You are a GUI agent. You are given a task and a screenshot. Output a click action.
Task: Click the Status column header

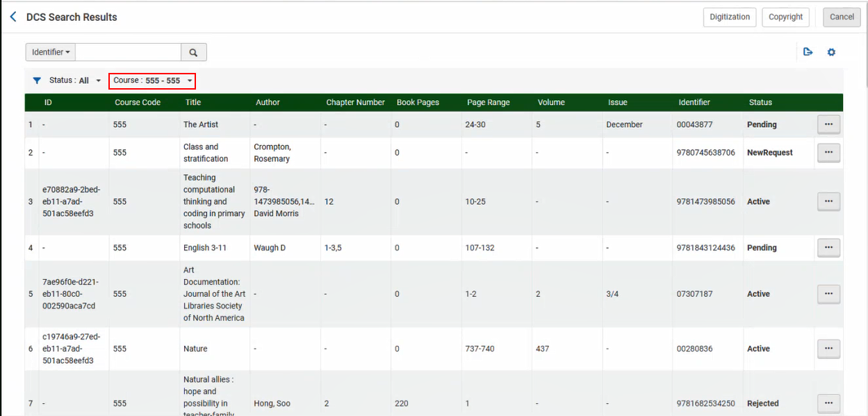click(760, 102)
